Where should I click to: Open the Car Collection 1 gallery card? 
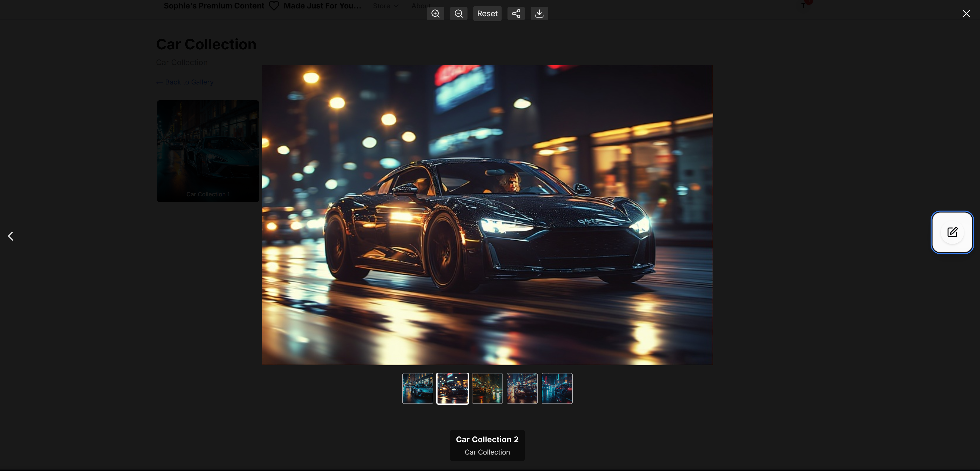[208, 151]
